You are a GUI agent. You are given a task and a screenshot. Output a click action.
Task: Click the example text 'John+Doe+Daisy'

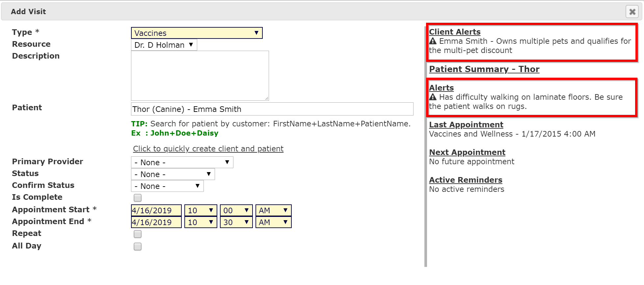[x=184, y=133]
